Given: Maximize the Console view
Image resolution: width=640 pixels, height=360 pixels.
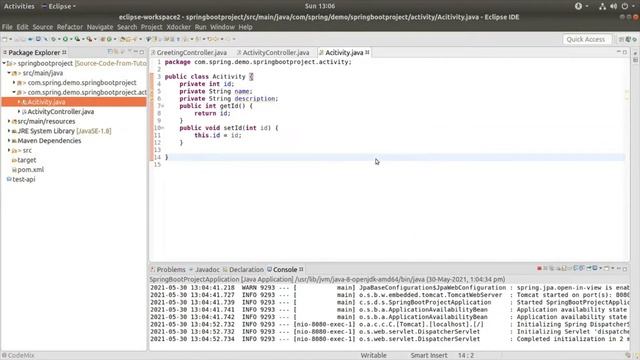Looking at the screenshot, I should pyautogui.click(x=625, y=269).
